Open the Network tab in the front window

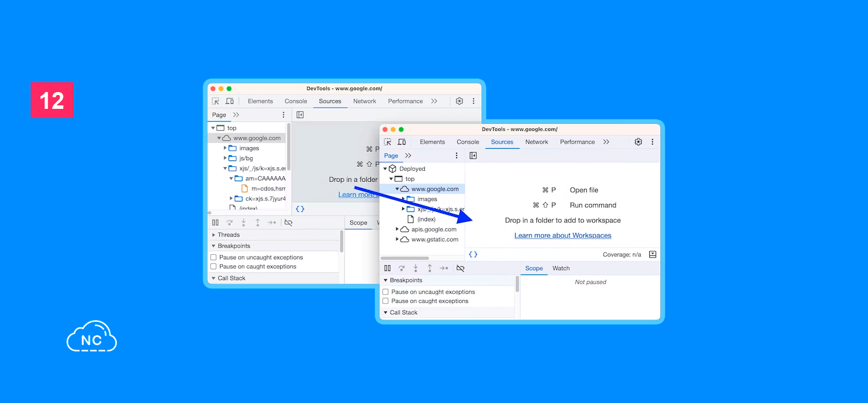click(536, 142)
